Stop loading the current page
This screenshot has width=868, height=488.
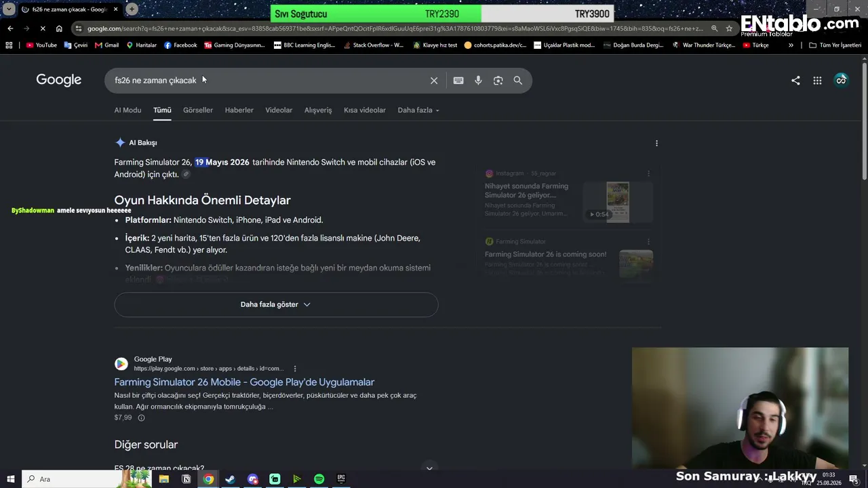pyautogui.click(x=42, y=28)
